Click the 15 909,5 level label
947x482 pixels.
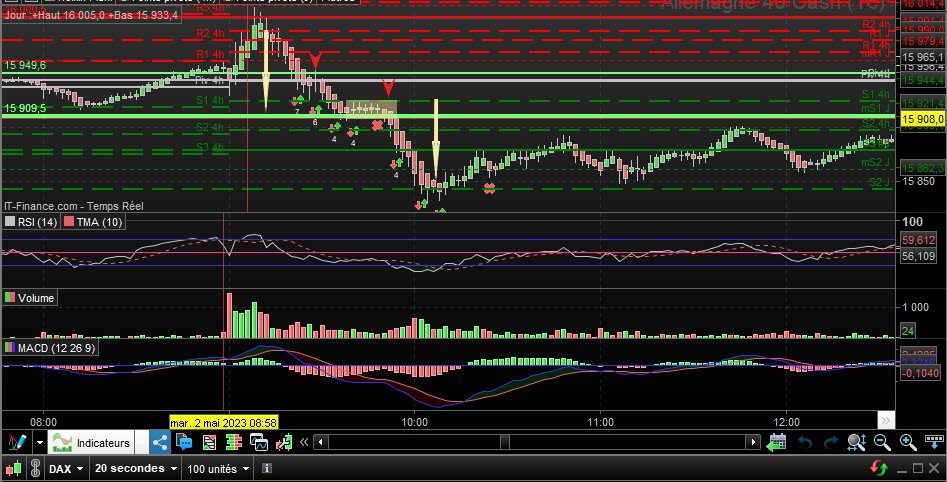[25, 108]
